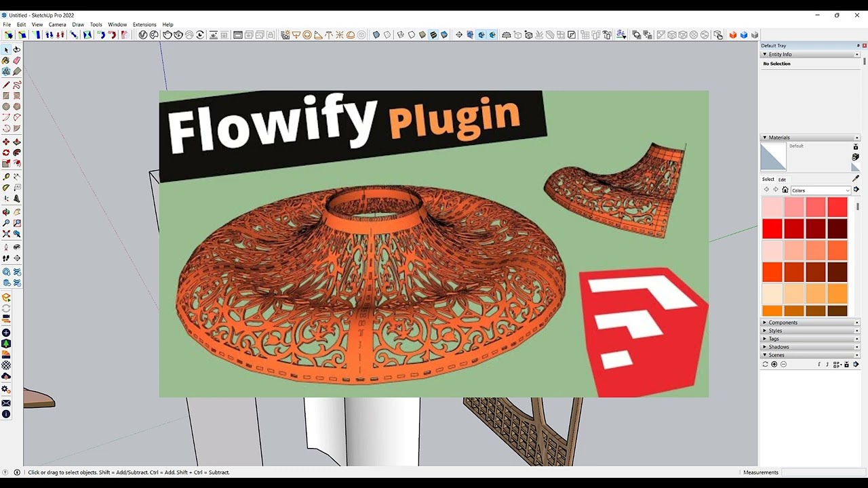Choose the Freehand drawing tool
Image resolution: width=868 pixels, height=488 pixels.
point(17,85)
